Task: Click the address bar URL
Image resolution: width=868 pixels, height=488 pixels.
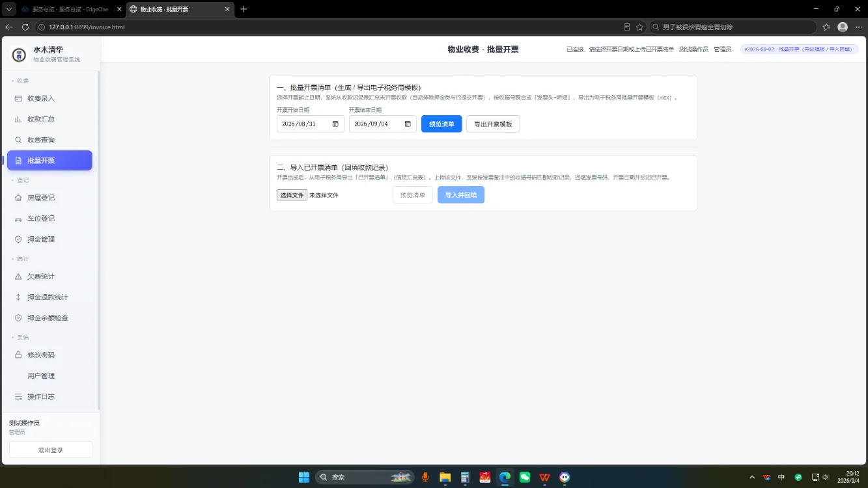Action: pos(87,27)
